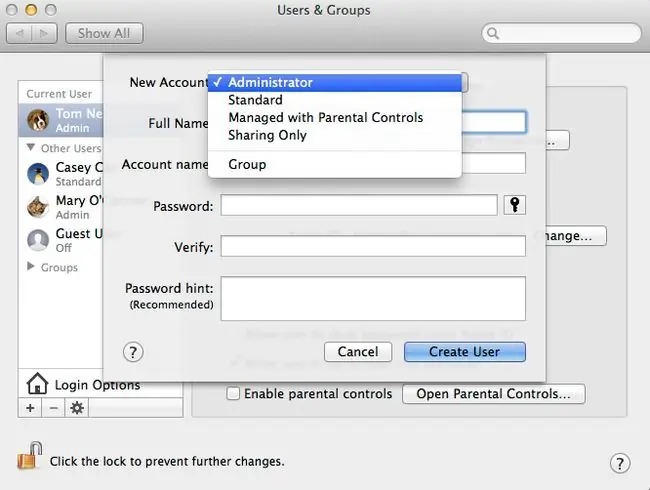Remove user with the minus button

click(53, 408)
